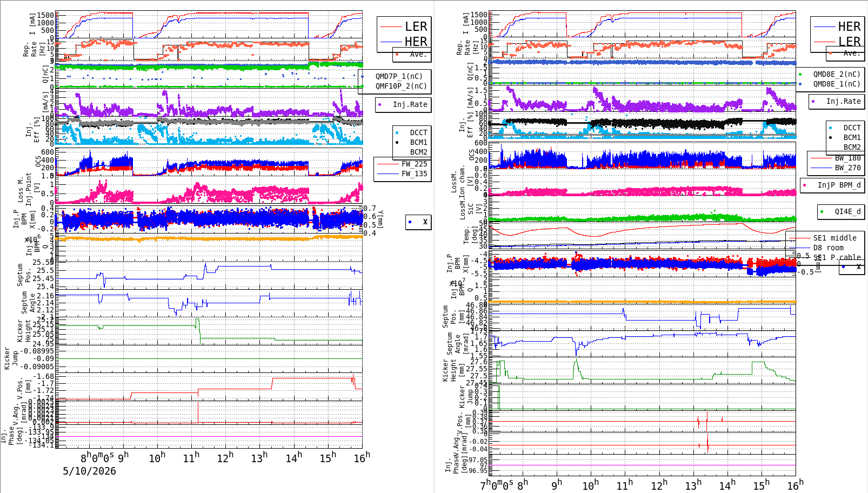Click the Ave. legend label in left panel
This screenshot has height=493, width=868.
coord(418,55)
